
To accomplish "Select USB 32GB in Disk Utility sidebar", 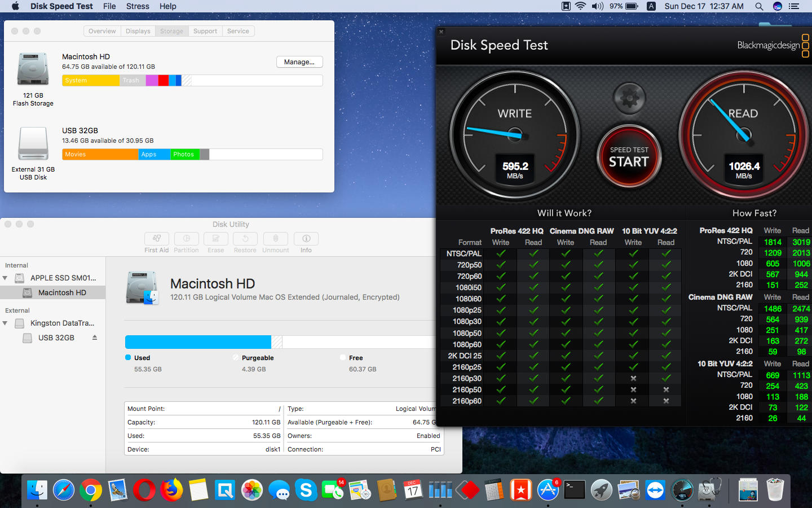I will pos(52,338).
